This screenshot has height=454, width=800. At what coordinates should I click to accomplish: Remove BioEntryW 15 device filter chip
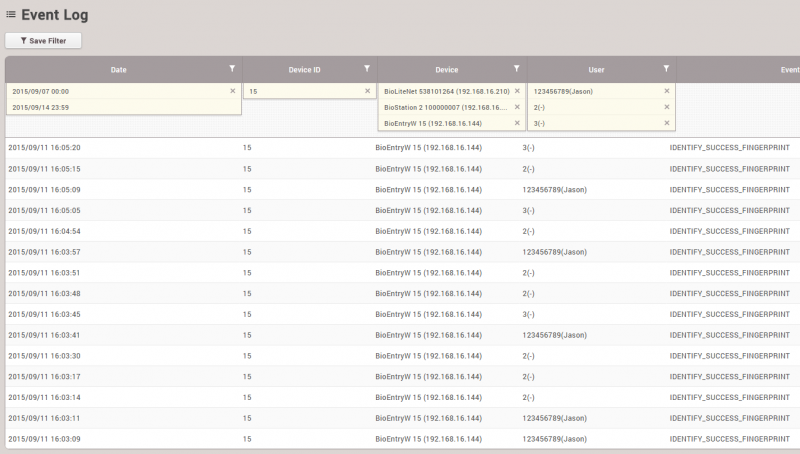pyautogui.click(x=517, y=123)
